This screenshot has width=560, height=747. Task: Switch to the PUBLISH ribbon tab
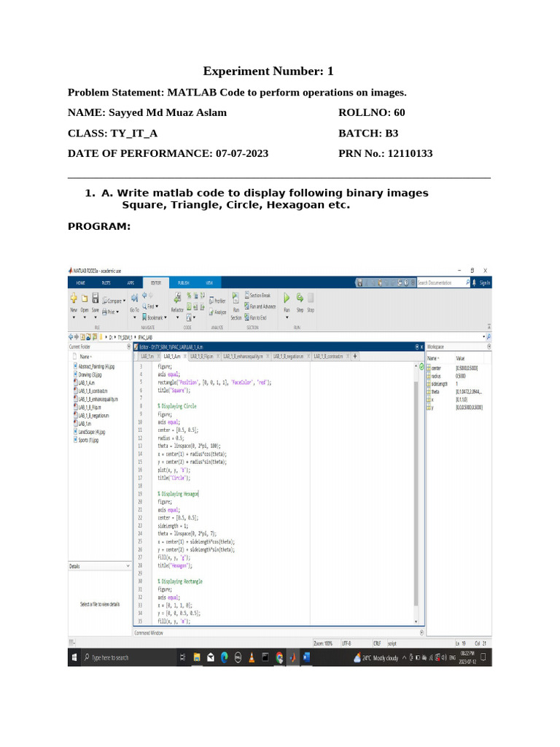(183, 283)
